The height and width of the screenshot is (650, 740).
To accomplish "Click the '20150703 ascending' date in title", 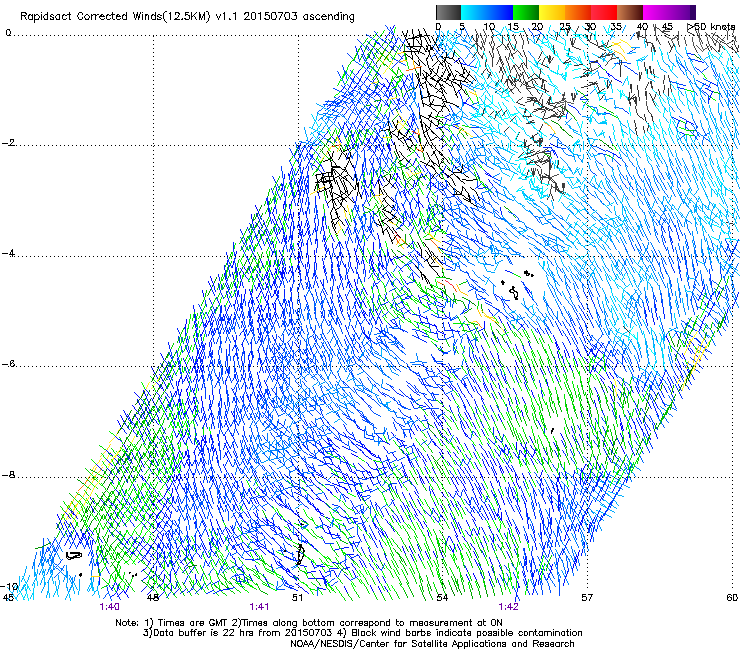I will (x=299, y=16).
